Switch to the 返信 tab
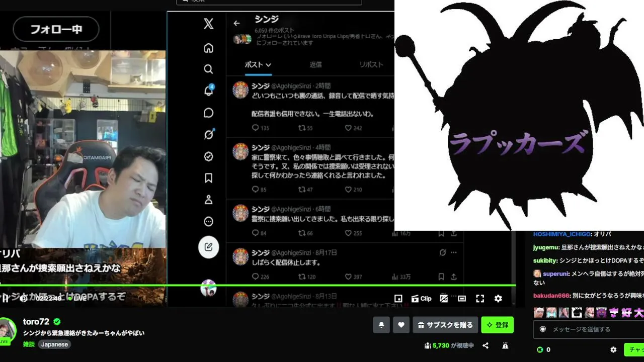This screenshot has height=362, width=644. coord(315,64)
